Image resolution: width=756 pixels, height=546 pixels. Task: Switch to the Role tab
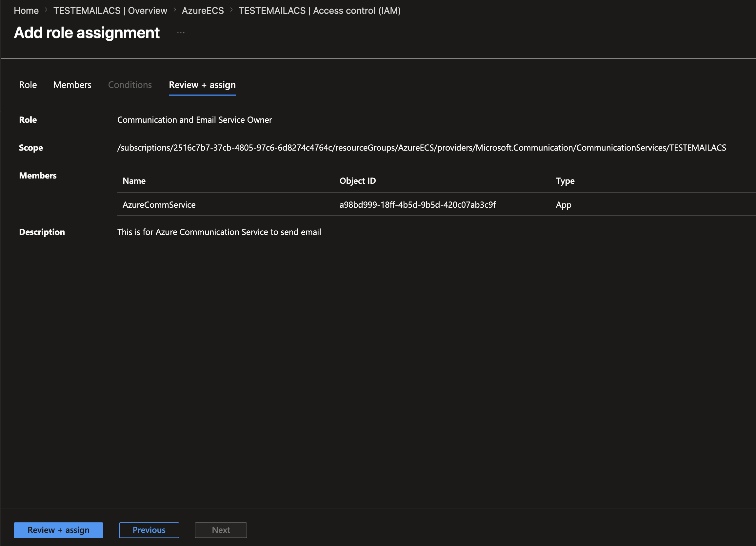coord(28,85)
